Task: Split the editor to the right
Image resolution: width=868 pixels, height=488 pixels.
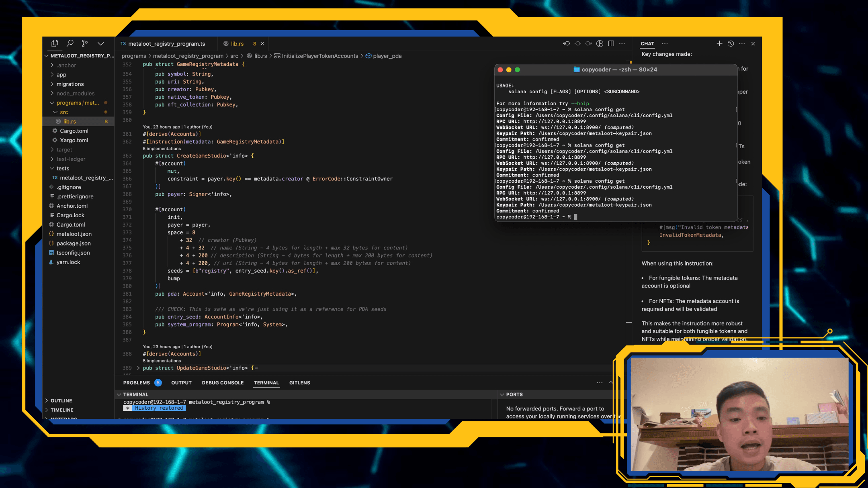Action: click(611, 43)
